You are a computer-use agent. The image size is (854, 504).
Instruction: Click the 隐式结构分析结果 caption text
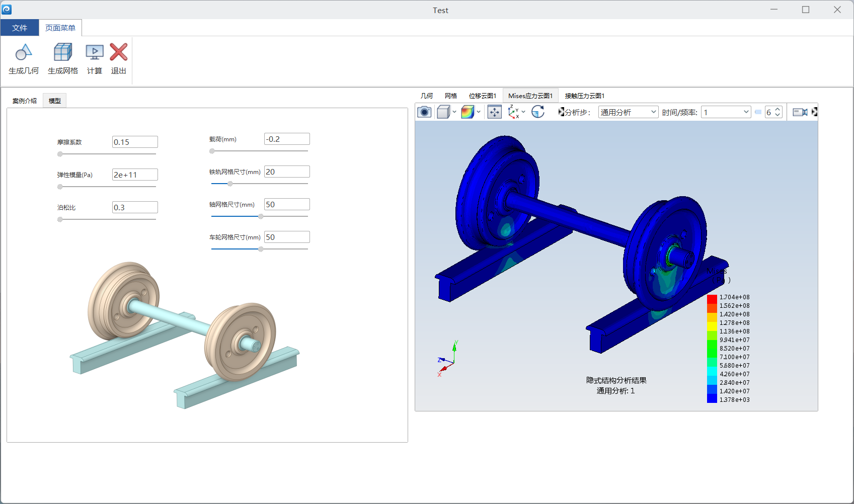[616, 380]
